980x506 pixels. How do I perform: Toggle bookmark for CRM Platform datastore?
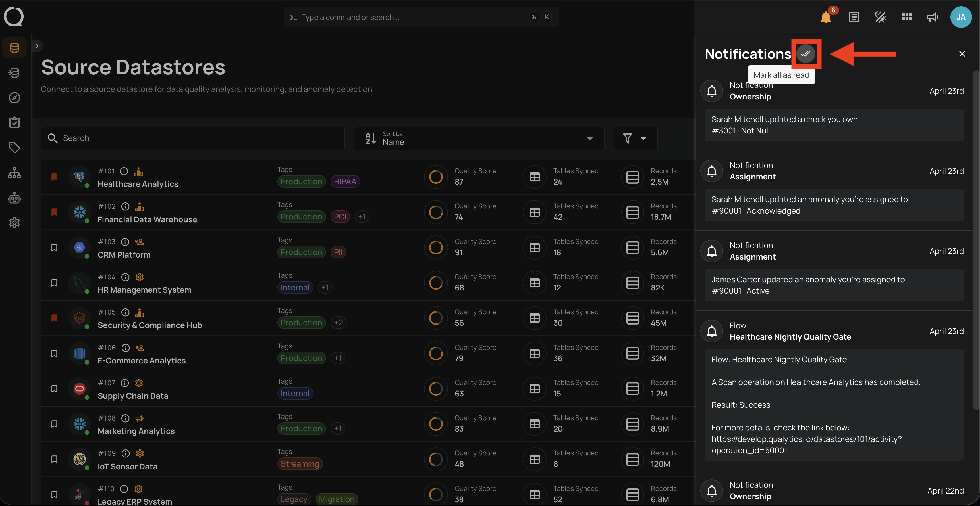click(x=54, y=248)
